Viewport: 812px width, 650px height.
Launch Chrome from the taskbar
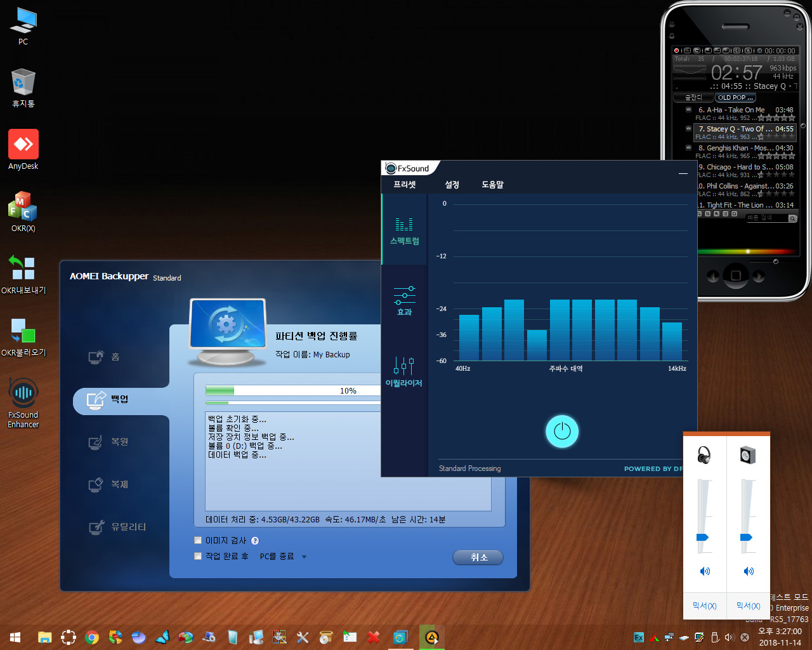pos(92,637)
